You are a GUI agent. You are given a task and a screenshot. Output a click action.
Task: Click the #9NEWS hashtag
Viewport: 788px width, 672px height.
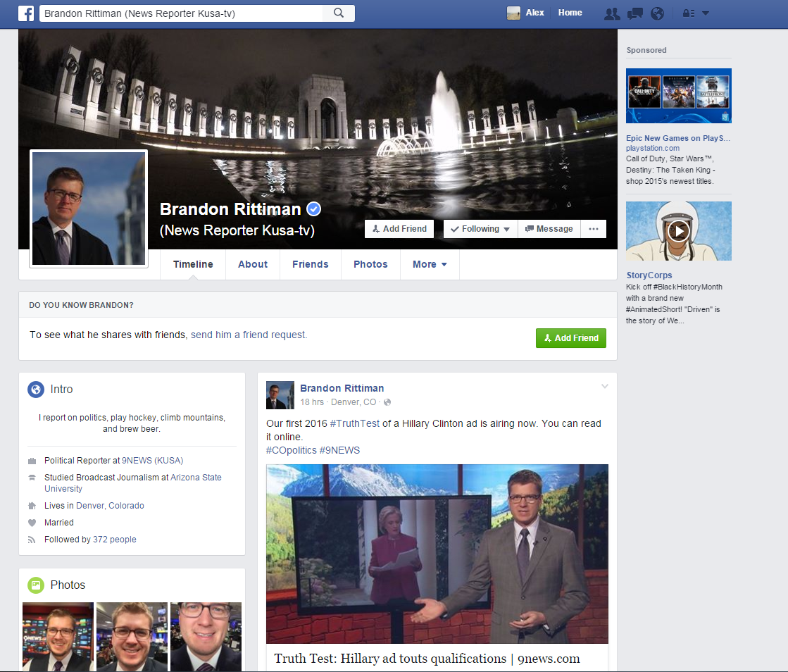339,450
